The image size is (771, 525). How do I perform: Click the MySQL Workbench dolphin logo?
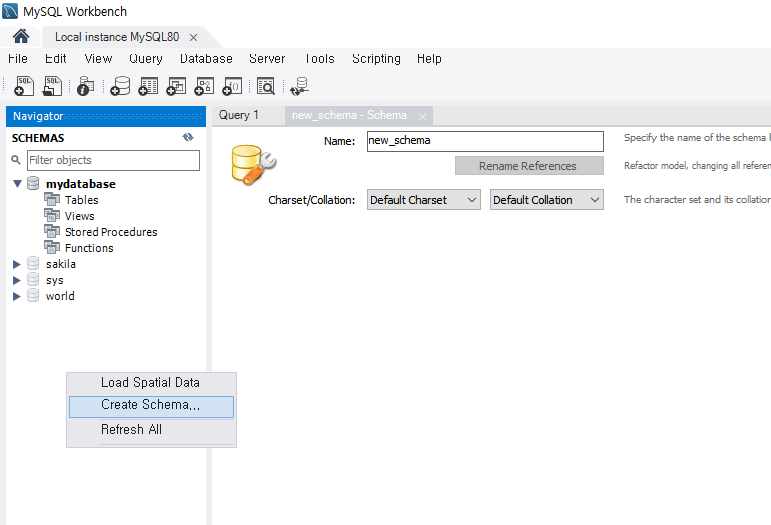pyautogui.click(x=10, y=11)
